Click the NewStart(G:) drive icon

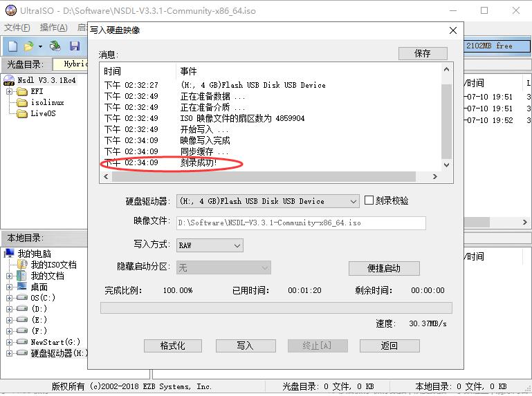(x=22, y=341)
